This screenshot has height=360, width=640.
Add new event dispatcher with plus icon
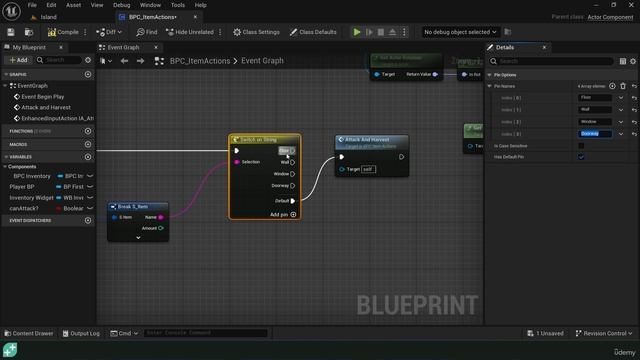(x=88, y=220)
